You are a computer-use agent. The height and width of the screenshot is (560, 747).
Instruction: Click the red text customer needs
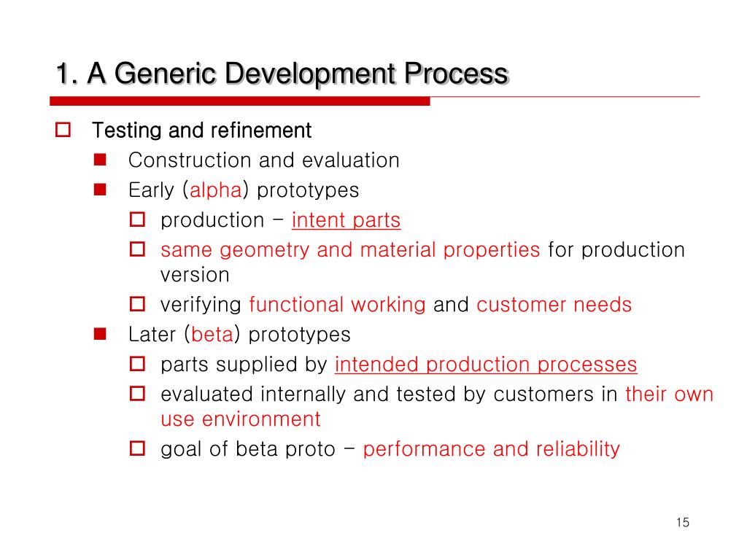[x=554, y=305]
